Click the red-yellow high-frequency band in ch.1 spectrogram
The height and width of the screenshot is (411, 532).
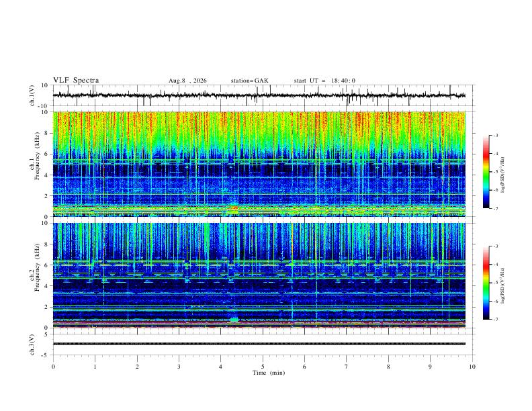click(259, 124)
